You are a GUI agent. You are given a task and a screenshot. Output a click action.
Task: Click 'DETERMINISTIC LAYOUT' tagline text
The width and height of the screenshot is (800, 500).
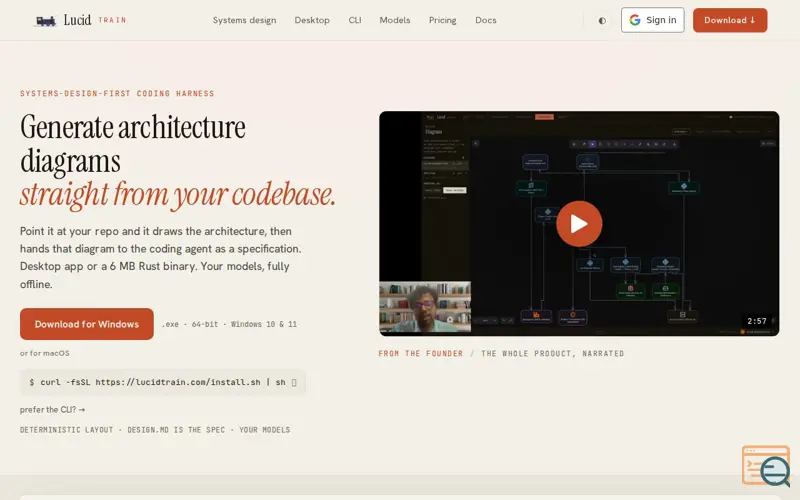[x=66, y=430]
